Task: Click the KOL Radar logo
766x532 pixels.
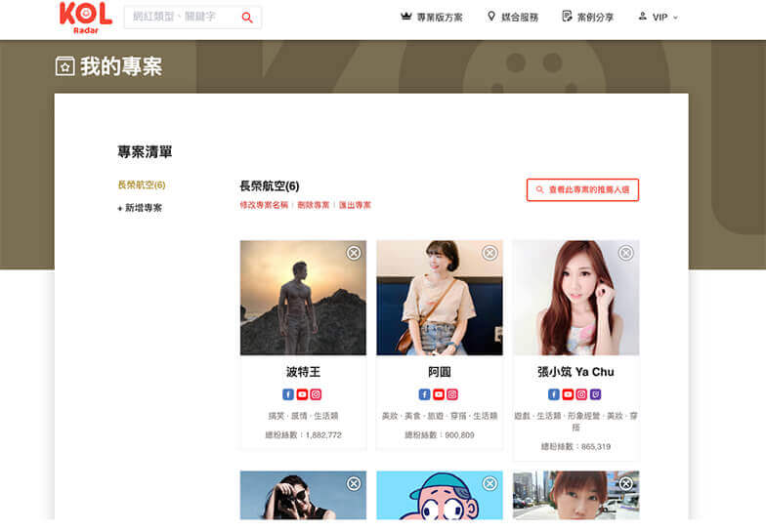Action: tap(86, 18)
